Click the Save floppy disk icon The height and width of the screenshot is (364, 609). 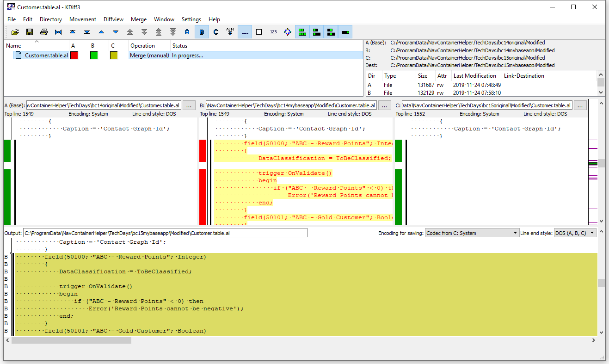[x=30, y=32]
